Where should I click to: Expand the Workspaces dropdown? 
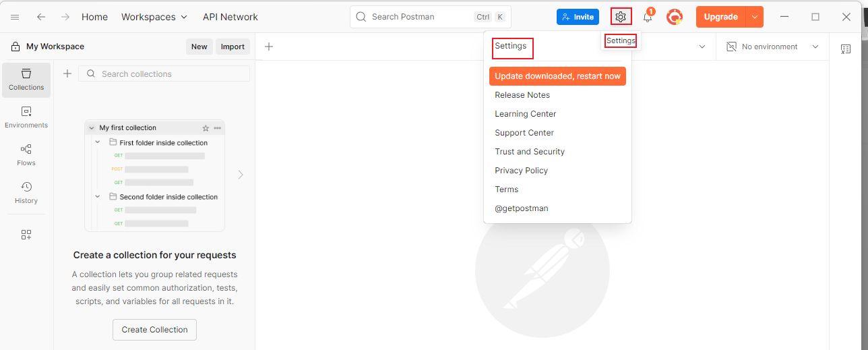[x=155, y=17]
